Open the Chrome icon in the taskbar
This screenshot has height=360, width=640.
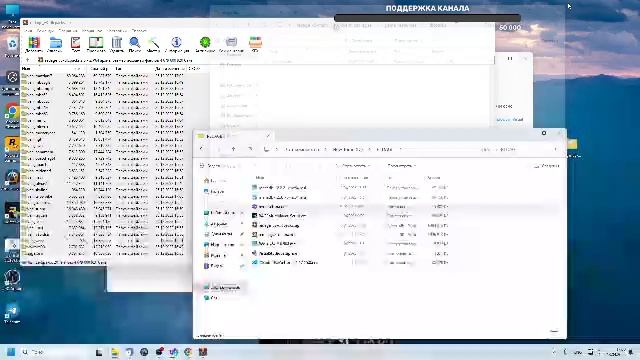[x=188, y=352]
